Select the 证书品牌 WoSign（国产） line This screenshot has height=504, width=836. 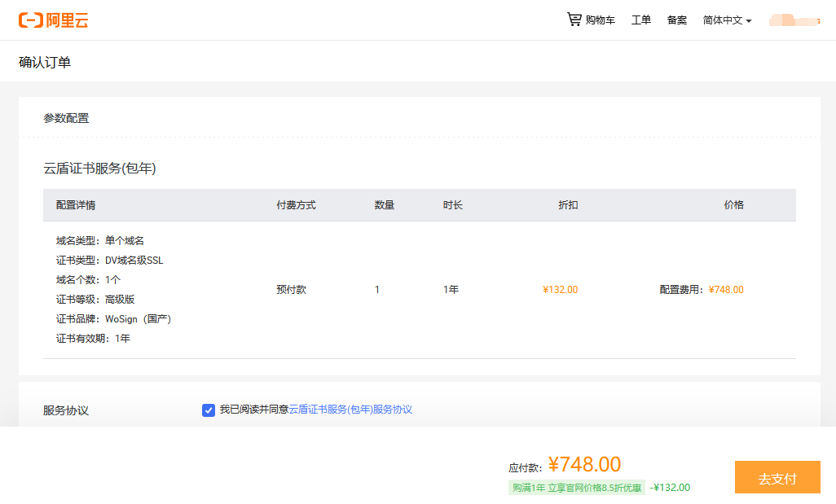pos(113,319)
